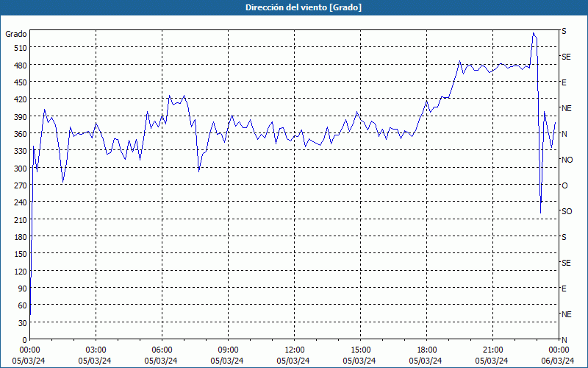Select the 510 y-axis value
Viewport: 588px width, 368px height.
(21, 48)
